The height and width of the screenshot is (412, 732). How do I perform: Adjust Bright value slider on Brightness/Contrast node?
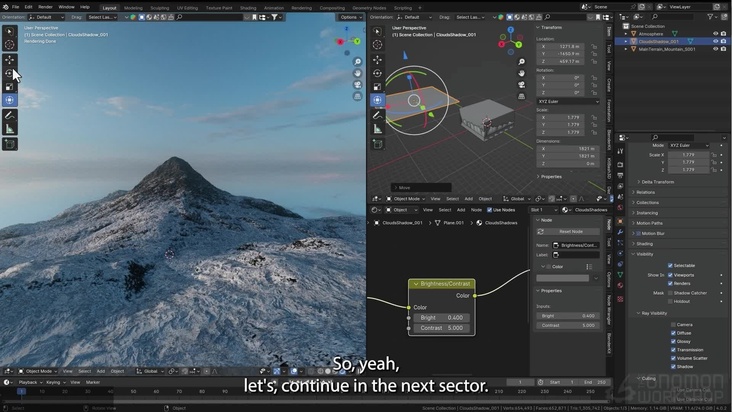coord(441,318)
